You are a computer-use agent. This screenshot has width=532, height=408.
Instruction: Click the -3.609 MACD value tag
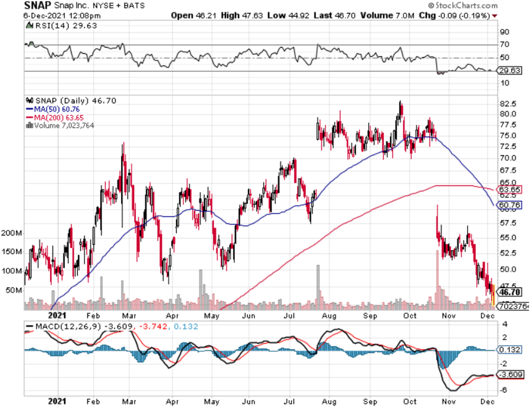point(510,375)
